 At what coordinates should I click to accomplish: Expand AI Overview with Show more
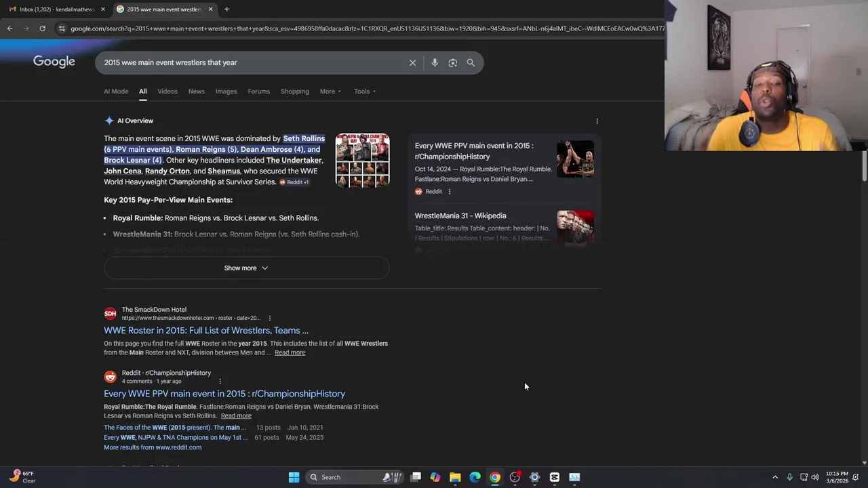point(246,268)
